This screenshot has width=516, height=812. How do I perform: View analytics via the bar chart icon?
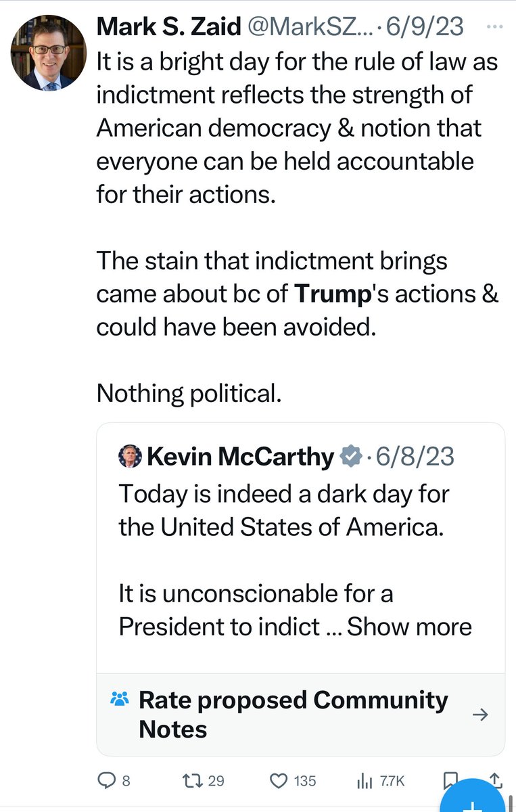pyautogui.click(x=364, y=780)
